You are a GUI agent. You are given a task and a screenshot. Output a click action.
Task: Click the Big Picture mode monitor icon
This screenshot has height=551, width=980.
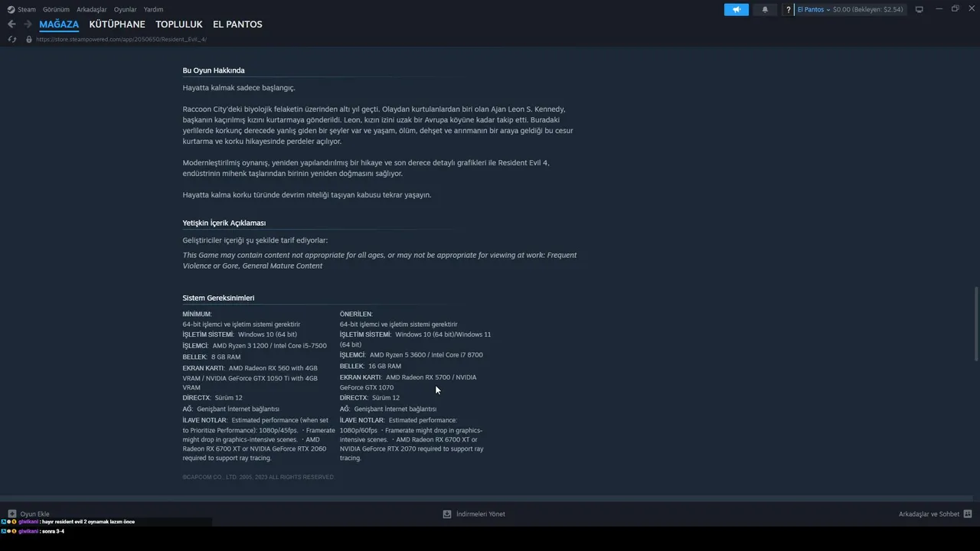pos(919,9)
